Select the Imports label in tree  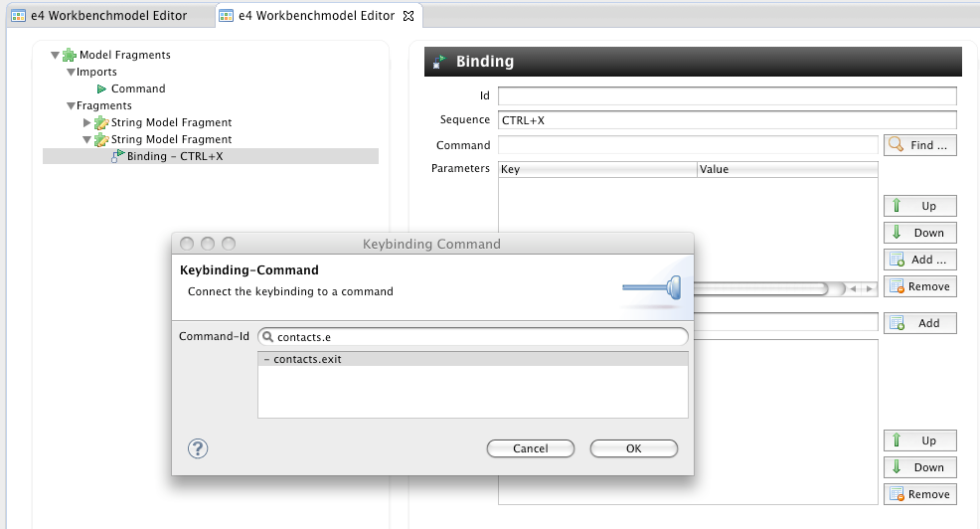96,72
